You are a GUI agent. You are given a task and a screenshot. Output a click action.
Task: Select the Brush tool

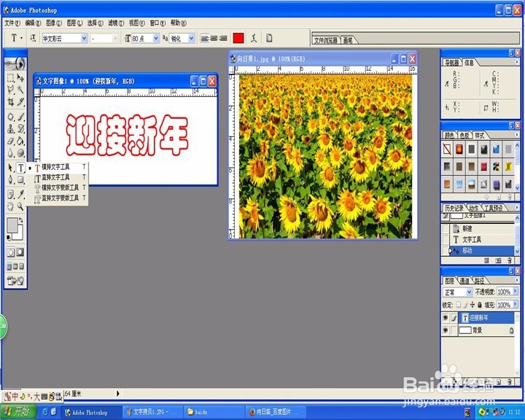20,117
